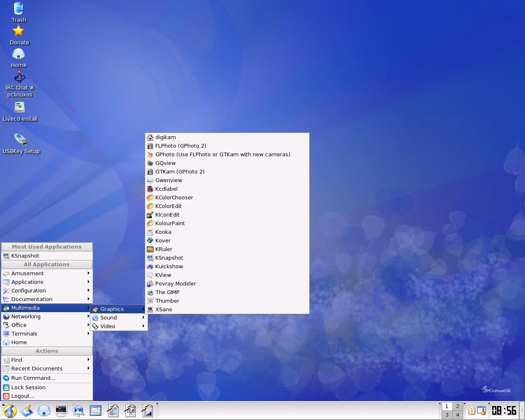
Task: Launch The GIMP from the Graphics submenu
Action: pyautogui.click(x=227, y=292)
